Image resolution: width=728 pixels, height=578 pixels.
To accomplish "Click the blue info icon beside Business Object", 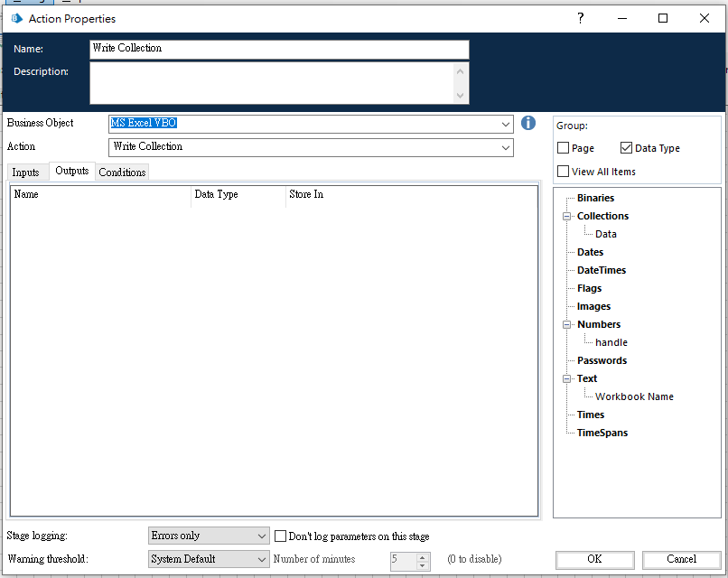I will [x=527, y=123].
